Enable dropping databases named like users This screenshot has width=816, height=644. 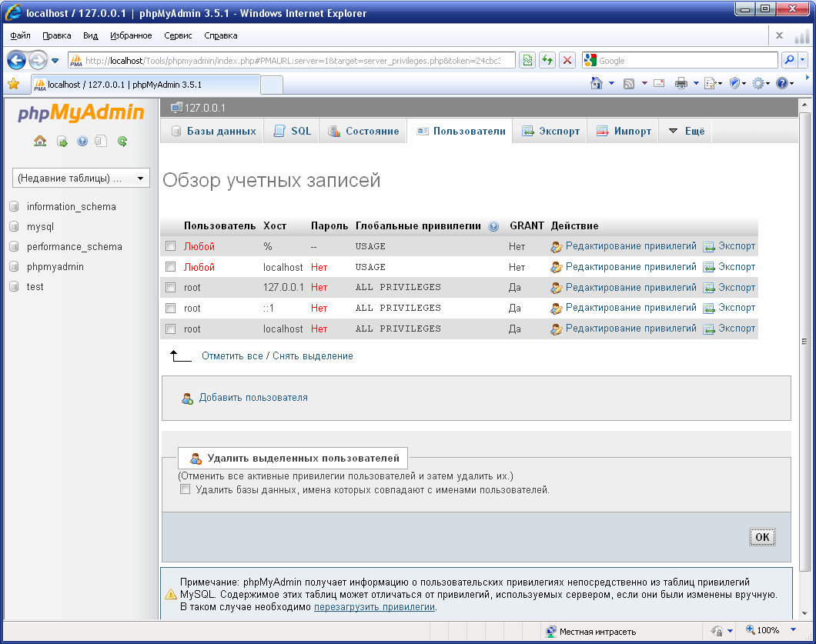click(x=186, y=489)
